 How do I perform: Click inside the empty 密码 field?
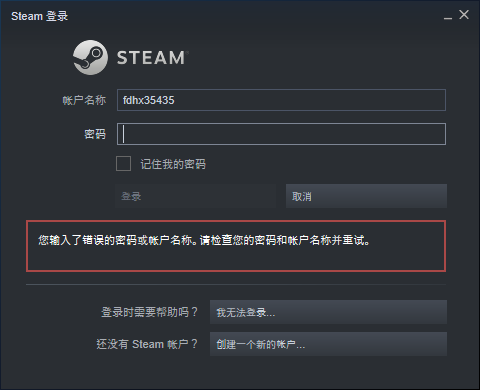pos(281,134)
